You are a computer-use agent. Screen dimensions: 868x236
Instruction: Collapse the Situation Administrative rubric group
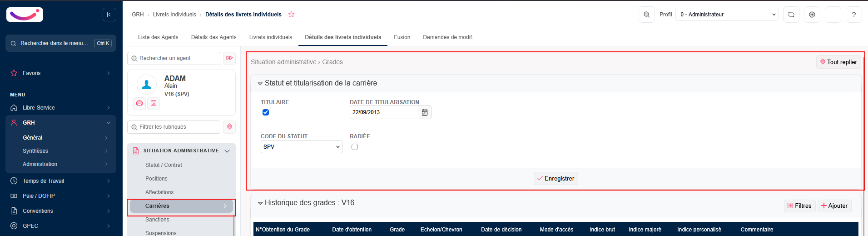227,151
